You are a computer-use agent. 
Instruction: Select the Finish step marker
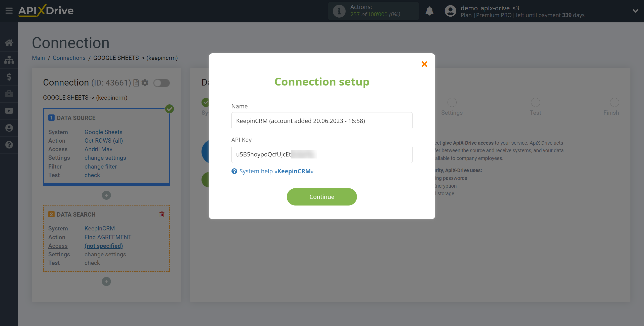tap(614, 102)
